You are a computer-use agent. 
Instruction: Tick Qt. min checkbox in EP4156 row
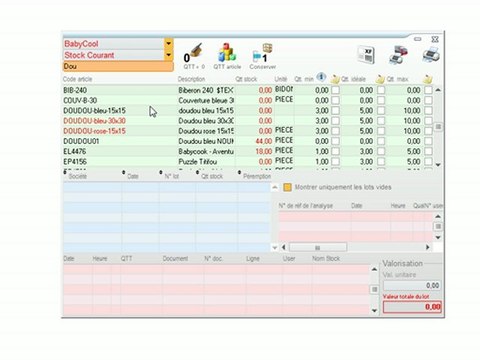(336, 162)
